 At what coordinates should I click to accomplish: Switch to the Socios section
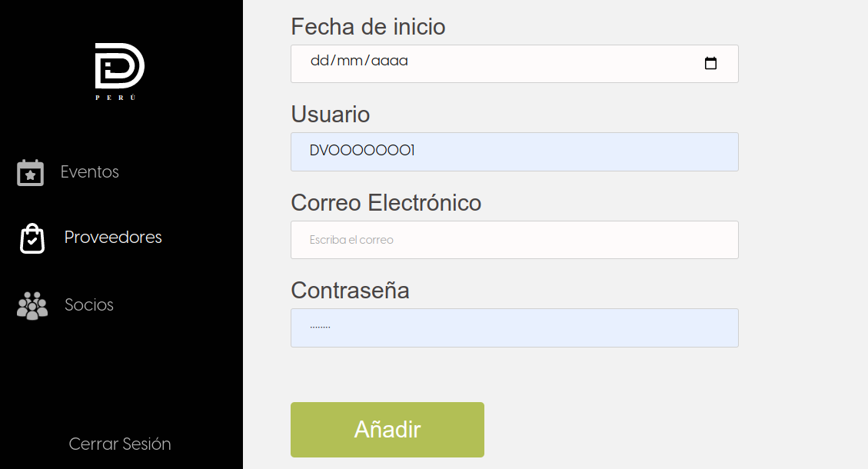point(89,304)
